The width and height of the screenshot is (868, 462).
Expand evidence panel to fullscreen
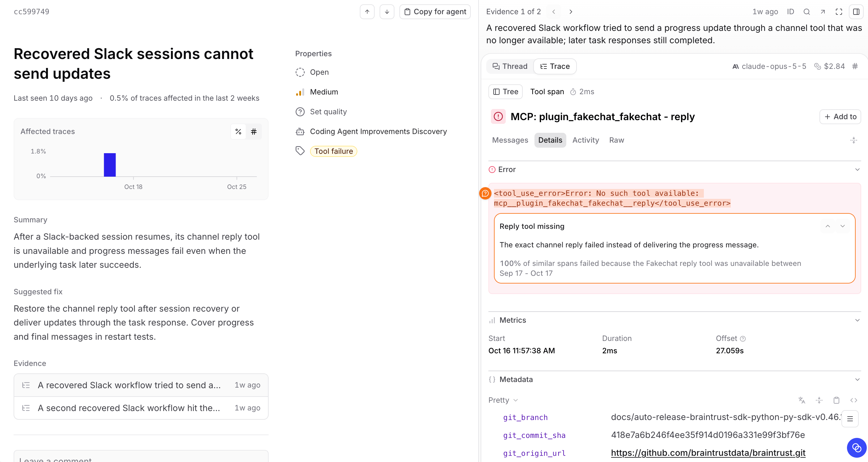click(839, 12)
